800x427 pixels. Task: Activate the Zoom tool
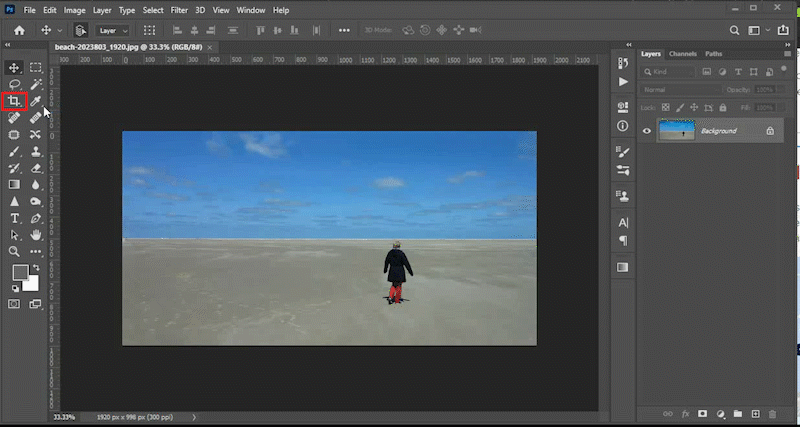coord(15,252)
